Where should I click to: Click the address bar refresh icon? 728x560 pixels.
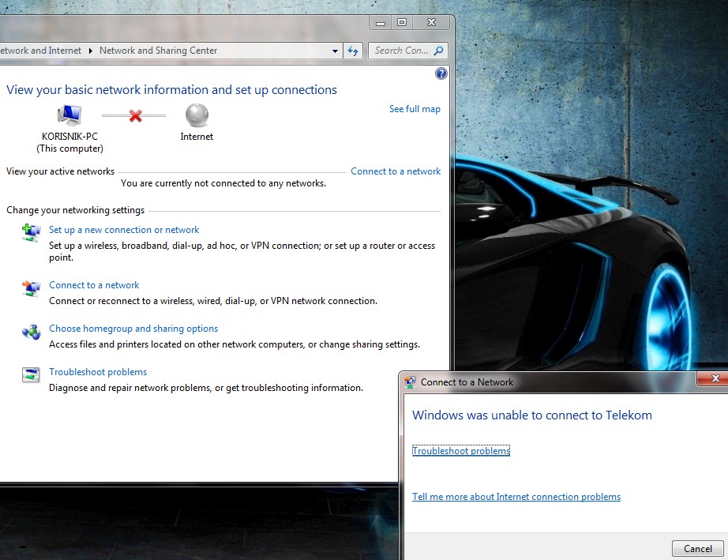pyautogui.click(x=353, y=51)
